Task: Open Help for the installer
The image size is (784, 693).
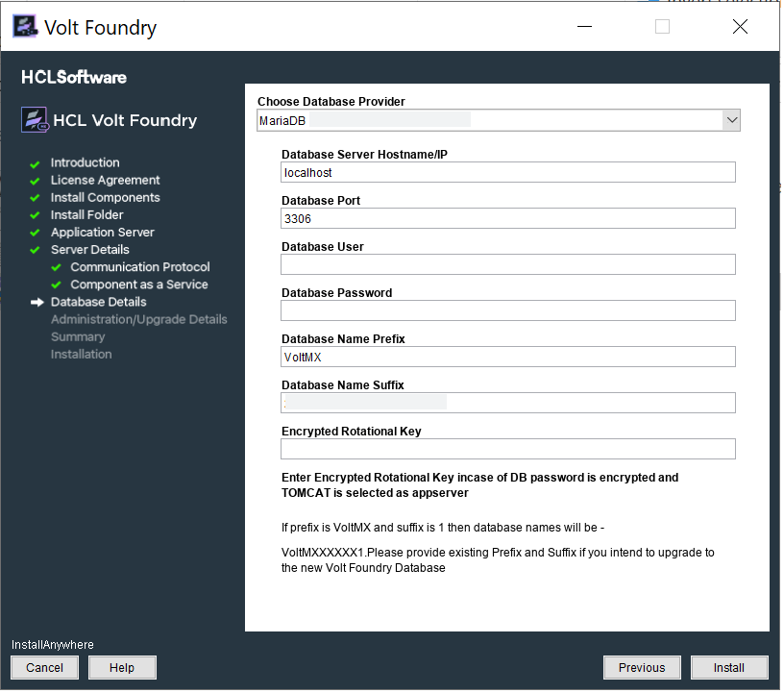Action: 122,668
